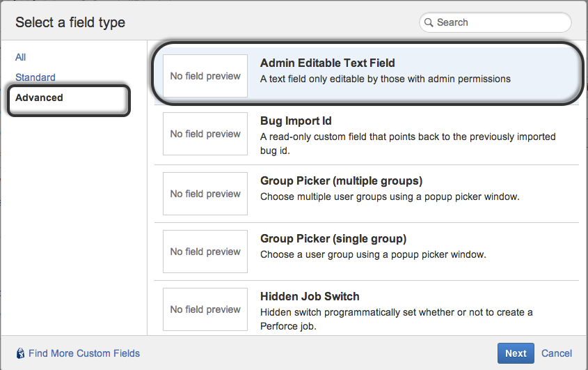Open Find More Custom Fields link
This screenshot has width=588, height=370.
pyautogui.click(x=84, y=353)
